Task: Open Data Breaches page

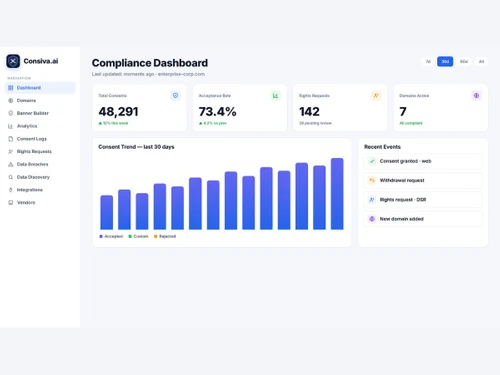Action: 40,164
